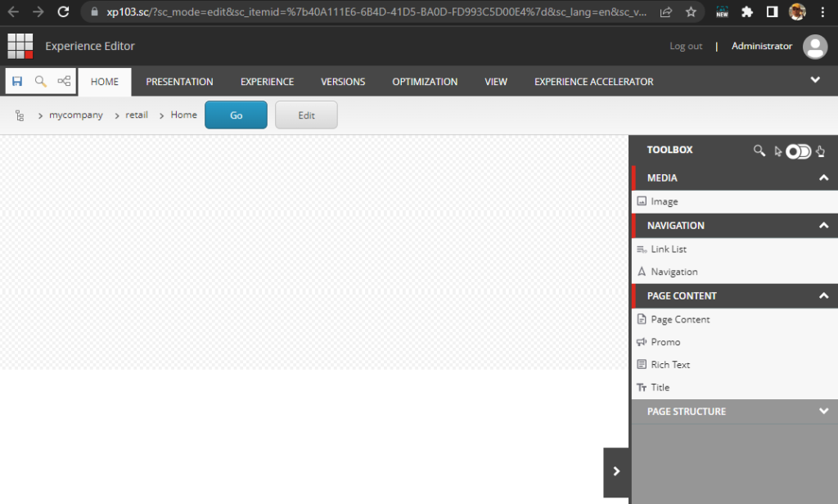This screenshot has width=838, height=504.
Task: Click the Toolbox hand pointer icon
Action: 820,151
